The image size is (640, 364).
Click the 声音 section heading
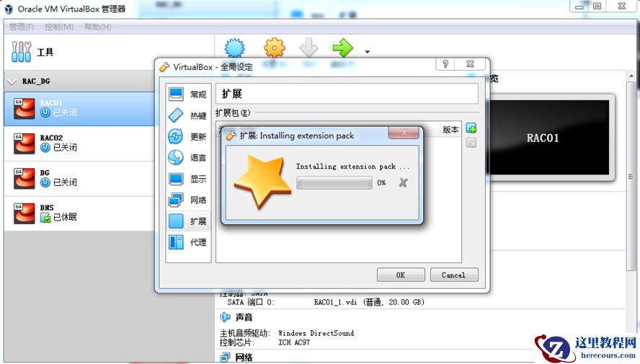[x=244, y=317]
